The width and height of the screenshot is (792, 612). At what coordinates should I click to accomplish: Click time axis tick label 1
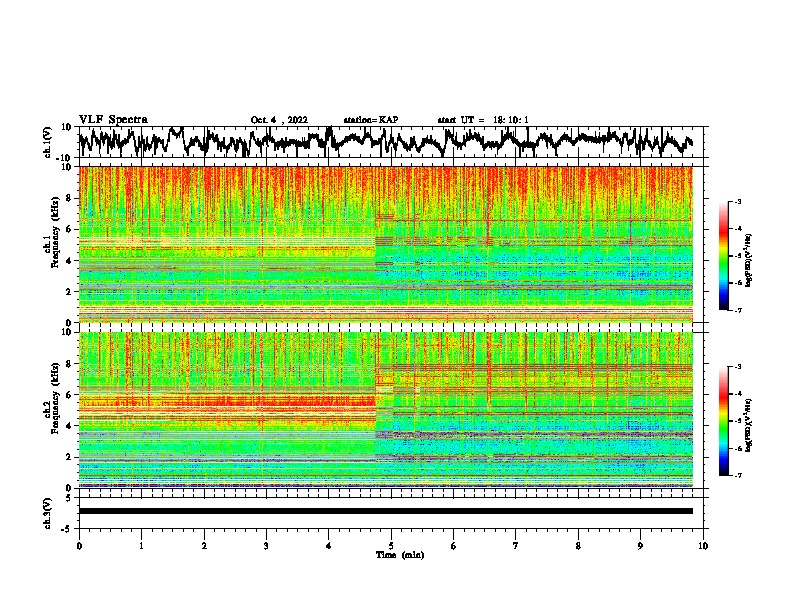(141, 546)
